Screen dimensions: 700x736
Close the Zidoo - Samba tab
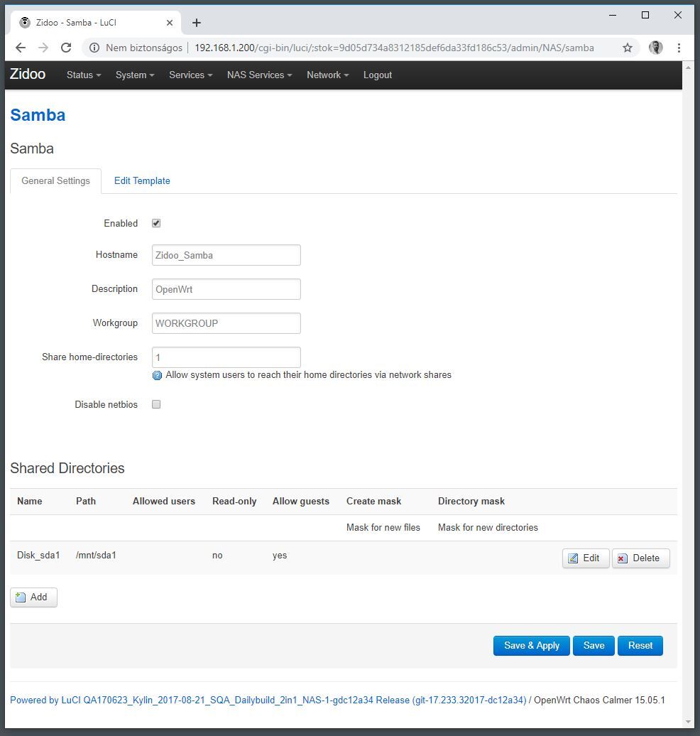(170, 23)
